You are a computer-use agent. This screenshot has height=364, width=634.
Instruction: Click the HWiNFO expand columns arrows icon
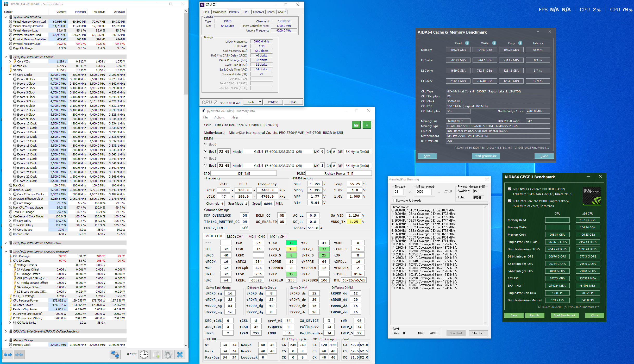coord(8,355)
